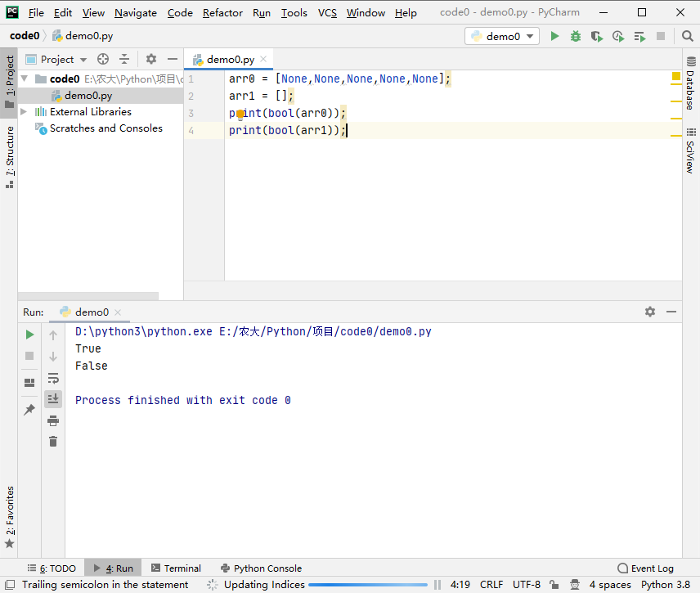Open the 6: TODO tool window
Screen dimensions: 700x593
[52, 568]
